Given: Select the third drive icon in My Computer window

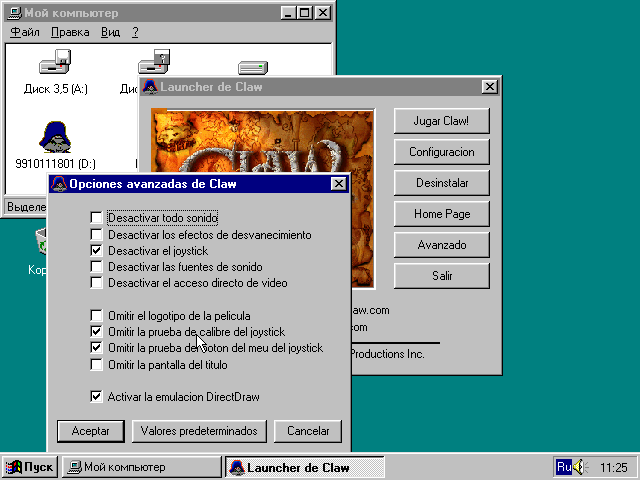Looking at the screenshot, I should tap(253, 67).
